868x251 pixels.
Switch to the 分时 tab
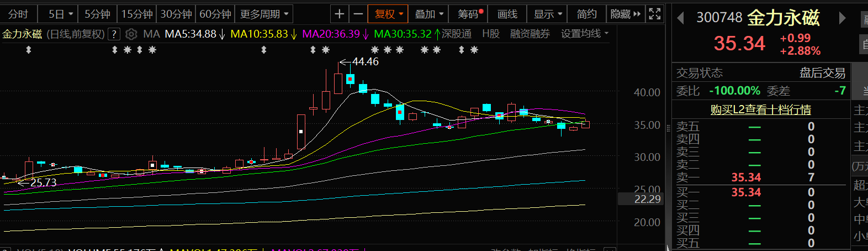[18, 14]
